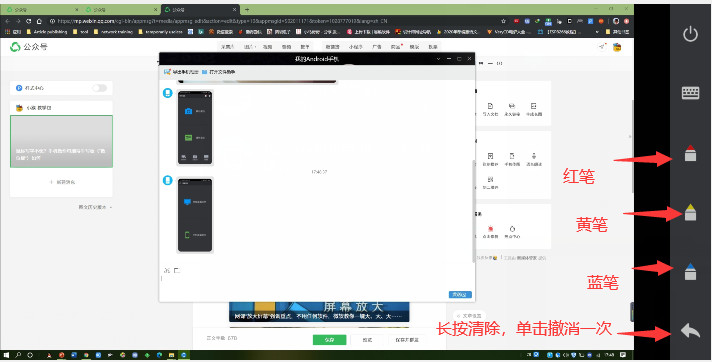This screenshot has width=712, height=362.
Task: Switch to the first browser tab
Action: [x=41, y=10]
